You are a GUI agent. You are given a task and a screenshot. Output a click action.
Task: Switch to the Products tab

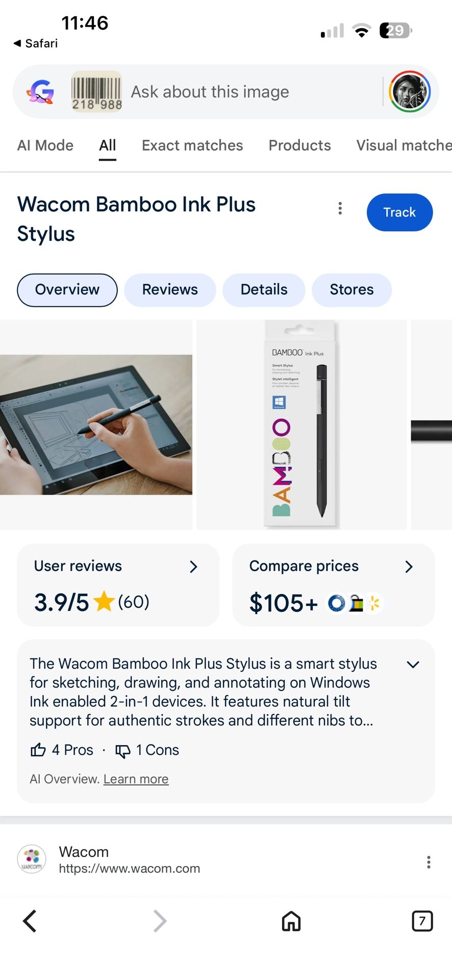point(299,145)
